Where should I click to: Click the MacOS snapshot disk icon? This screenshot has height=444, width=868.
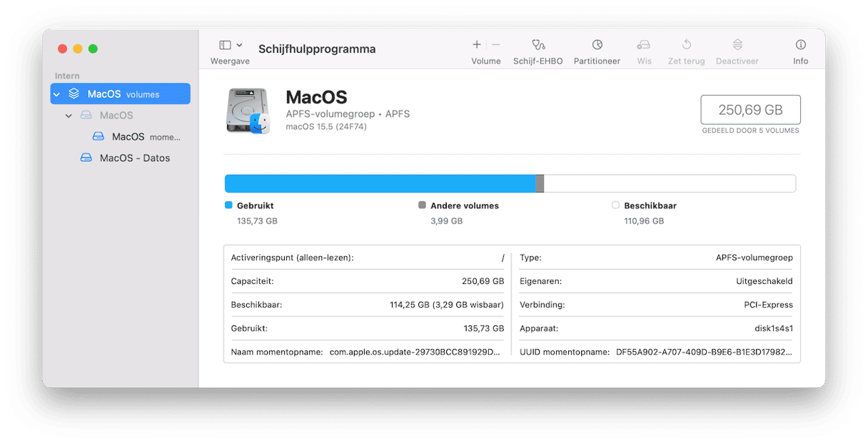click(99, 137)
